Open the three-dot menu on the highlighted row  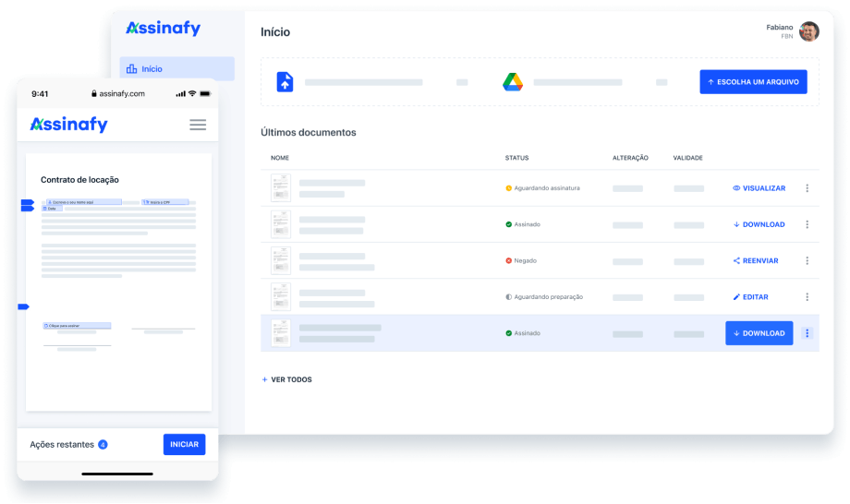pyautogui.click(x=807, y=333)
